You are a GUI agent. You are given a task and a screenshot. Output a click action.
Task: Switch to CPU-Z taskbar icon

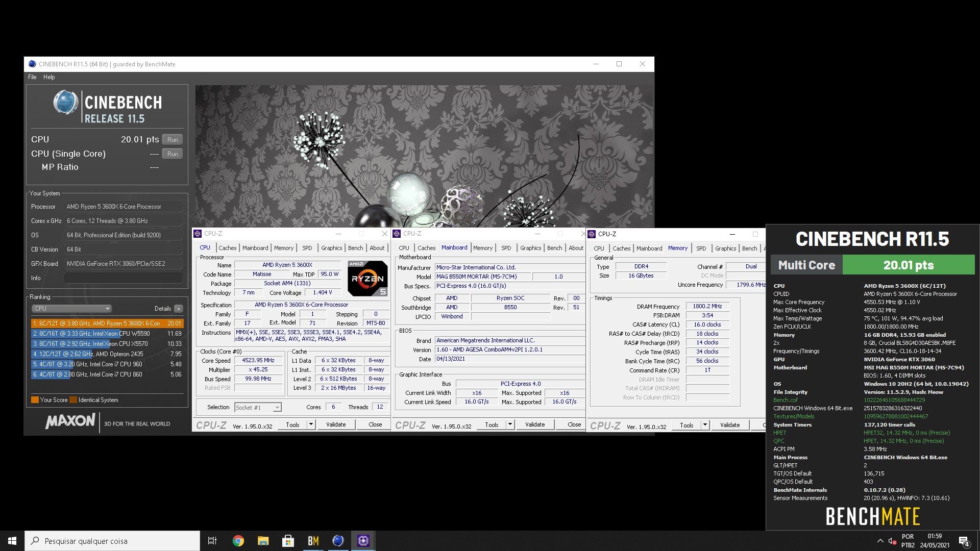click(363, 541)
